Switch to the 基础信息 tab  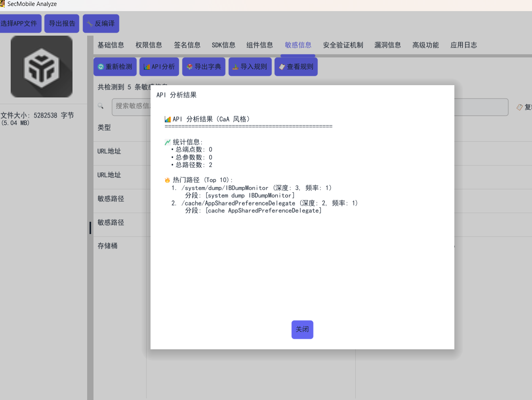(111, 45)
